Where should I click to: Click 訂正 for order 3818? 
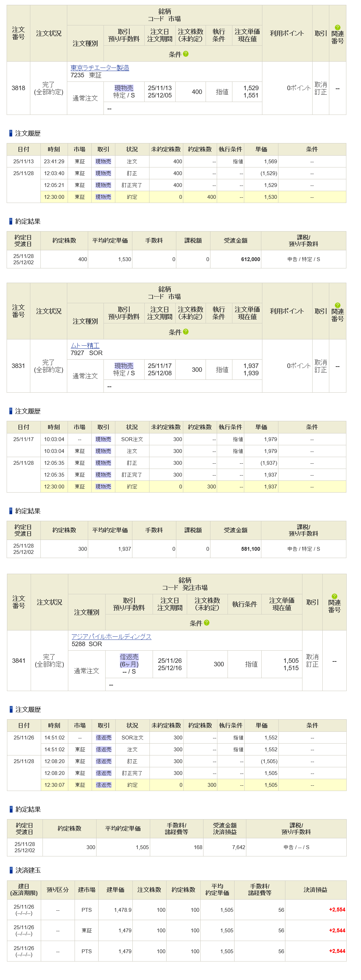click(x=320, y=92)
